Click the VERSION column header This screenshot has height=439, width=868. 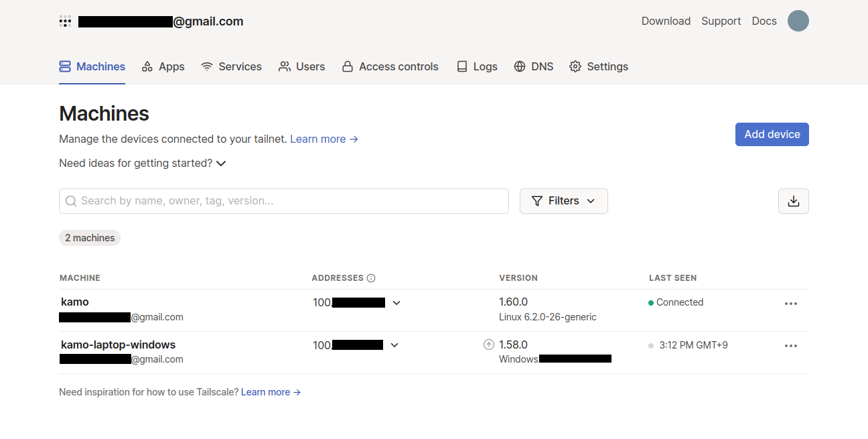click(x=518, y=278)
